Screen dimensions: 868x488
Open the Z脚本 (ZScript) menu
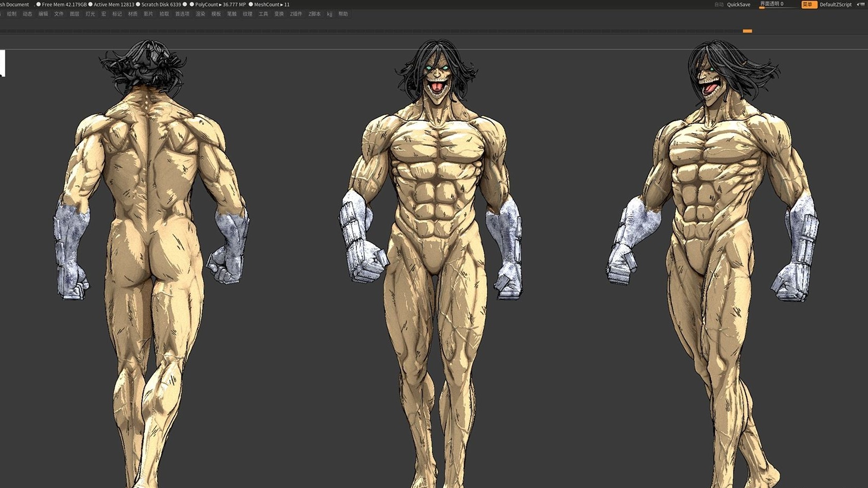click(314, 14)
